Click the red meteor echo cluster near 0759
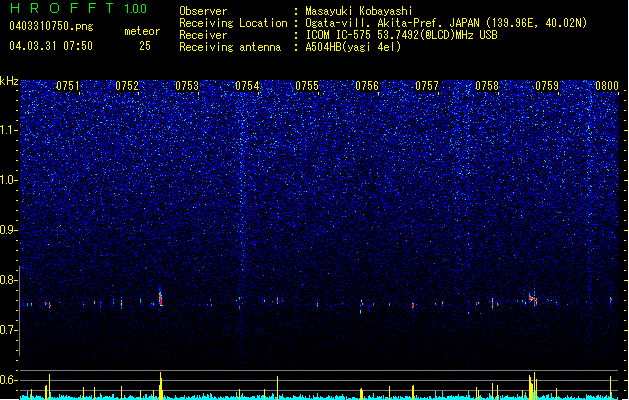The image size is (629, 400). (x=533, y=299)
